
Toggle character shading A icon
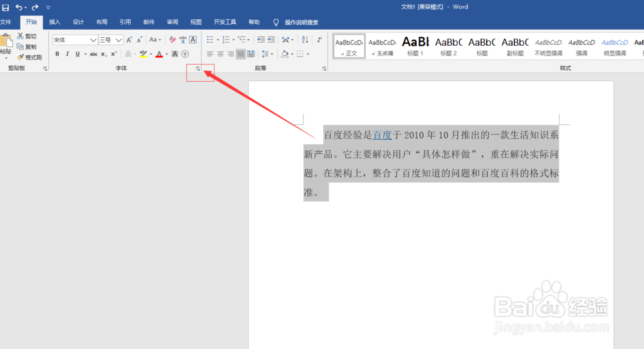click(175, 54)
